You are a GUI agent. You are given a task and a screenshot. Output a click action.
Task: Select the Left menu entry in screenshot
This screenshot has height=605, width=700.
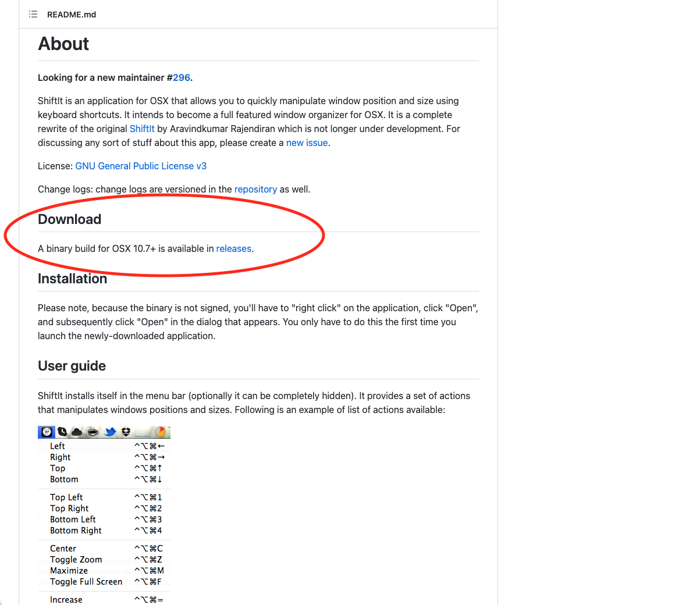click(x=104, y=446)
